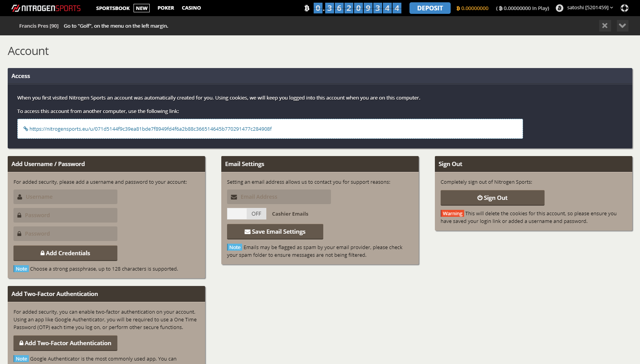Click the Sign Out button
Viewport: 640px width, 364px height.
493,198
